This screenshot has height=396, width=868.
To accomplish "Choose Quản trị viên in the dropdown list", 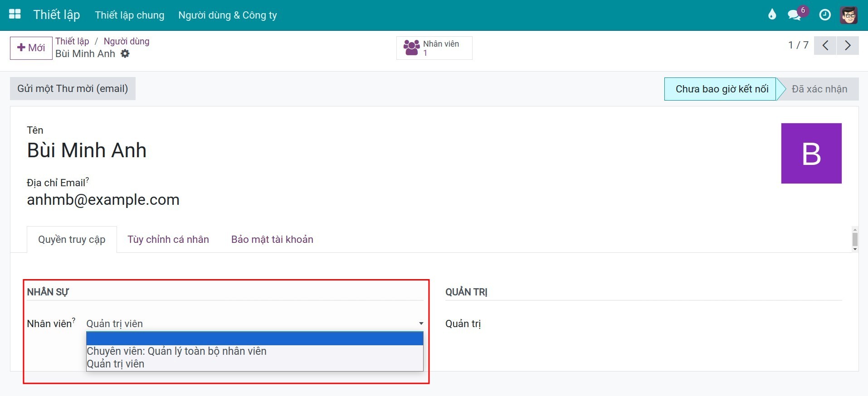I will 255,364.
